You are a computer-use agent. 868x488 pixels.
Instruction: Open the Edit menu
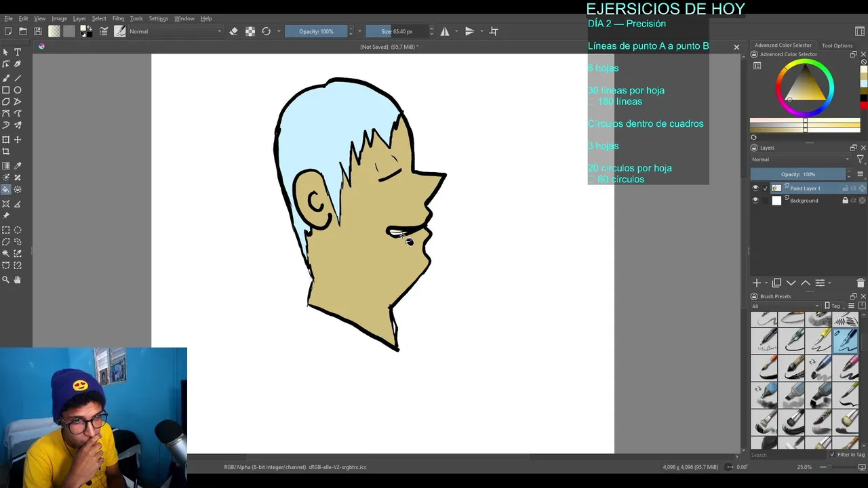[x=24, y=18]
